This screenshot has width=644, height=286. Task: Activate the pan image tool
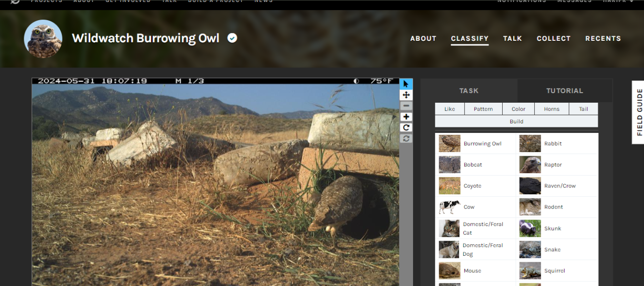pos(406,95)
